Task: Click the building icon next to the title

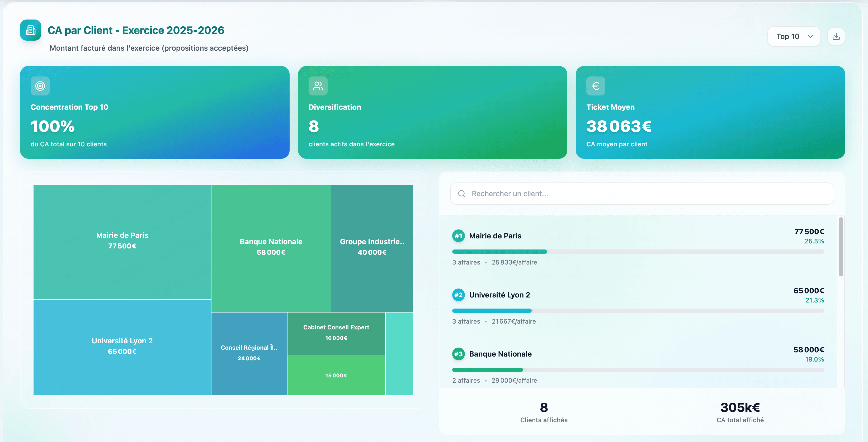Action: pyautogui.click(x=30, y=30)
